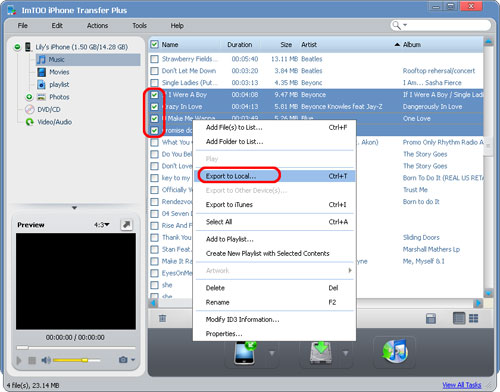Click the save icon below list
The image size is (500, 392).
(431, 318)
